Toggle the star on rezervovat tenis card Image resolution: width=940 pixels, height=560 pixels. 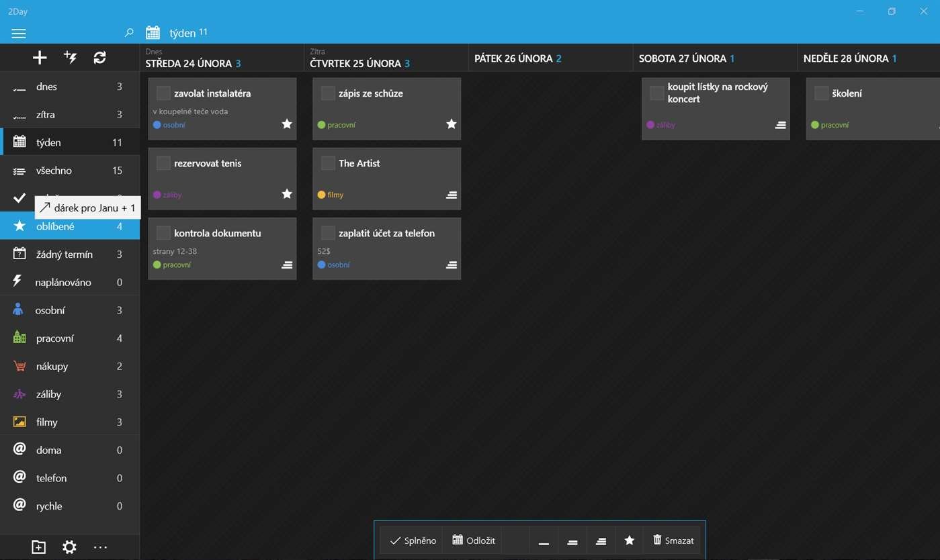[287, 193]
